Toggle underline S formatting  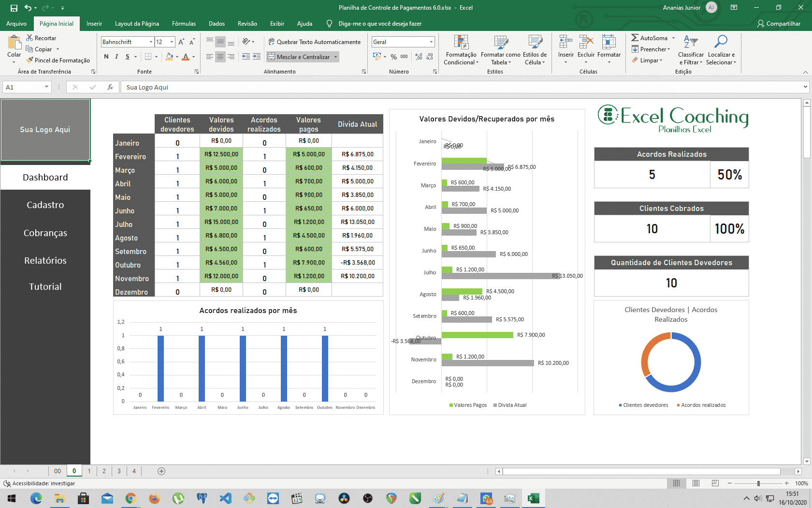click(x=128, y=57)
